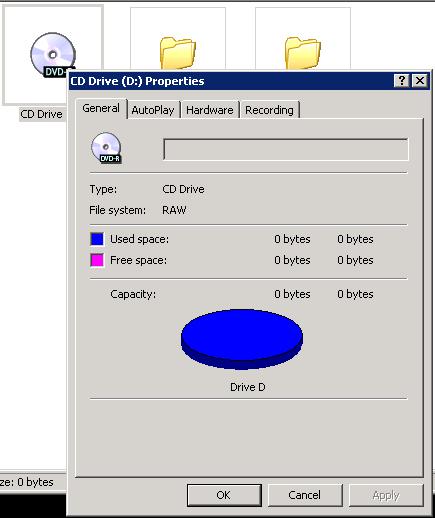Click the volume label input field

[286, 150]
